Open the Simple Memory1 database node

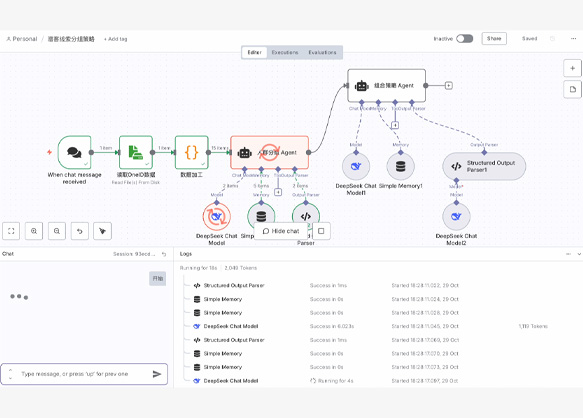(x=400, y=166)
